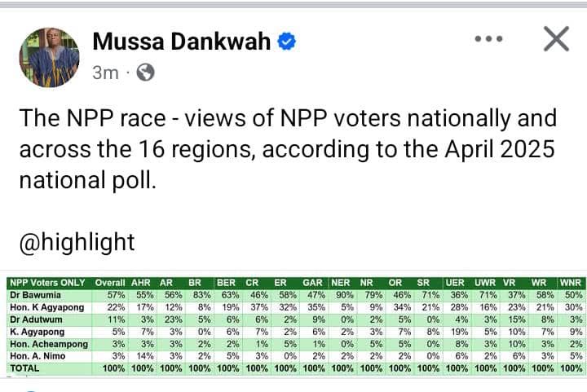The image size is (587, 392).
Task: Click the blue verified badge
Action: (286, 42)
